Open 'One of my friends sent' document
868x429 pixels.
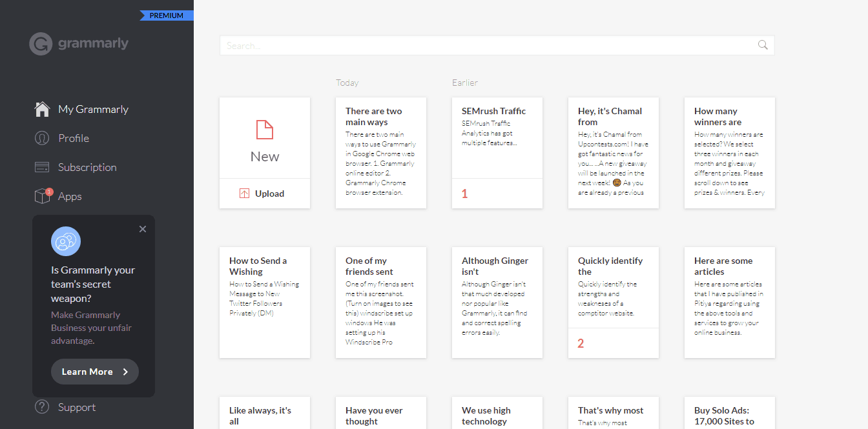coord(381,303)
